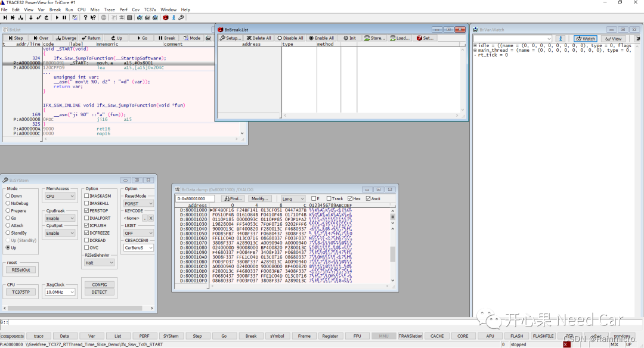
Task: Click the Return icon in B::List toolbar
Action: click(92, 38)
